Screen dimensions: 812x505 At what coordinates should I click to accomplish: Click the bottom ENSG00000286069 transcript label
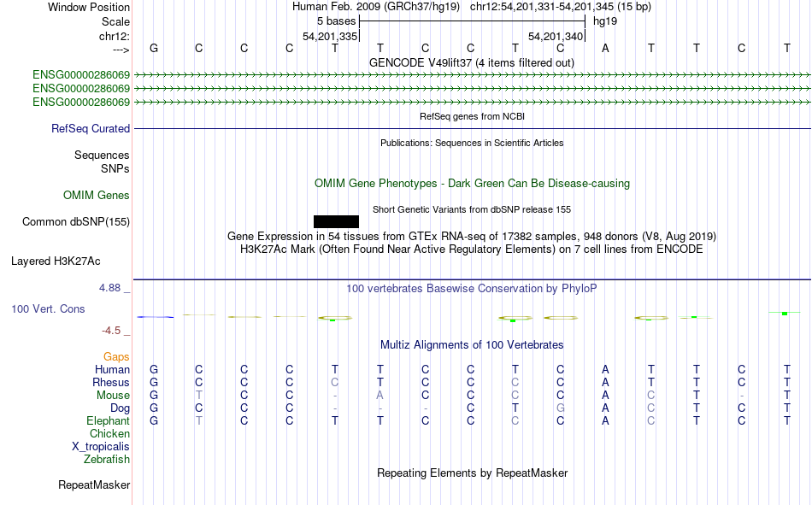click(x=81, y=102)
